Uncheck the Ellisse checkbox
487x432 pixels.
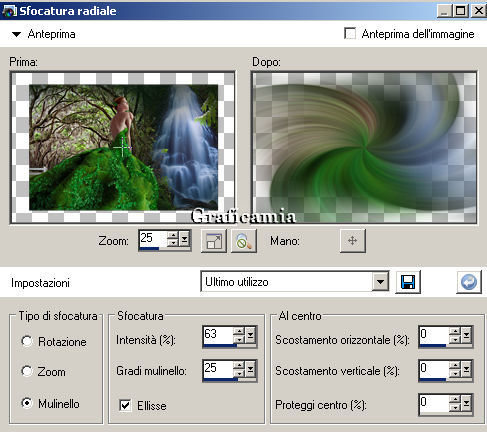pyautogui.click(x=125, y=405)
